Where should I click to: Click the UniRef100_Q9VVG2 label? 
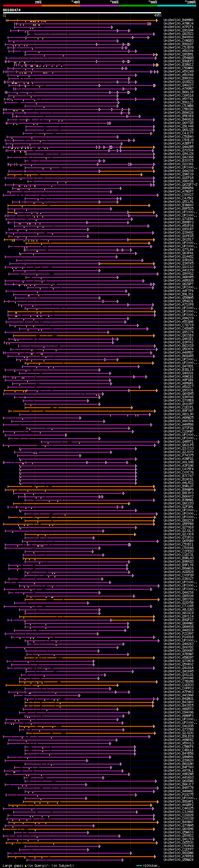coord(178,274)
